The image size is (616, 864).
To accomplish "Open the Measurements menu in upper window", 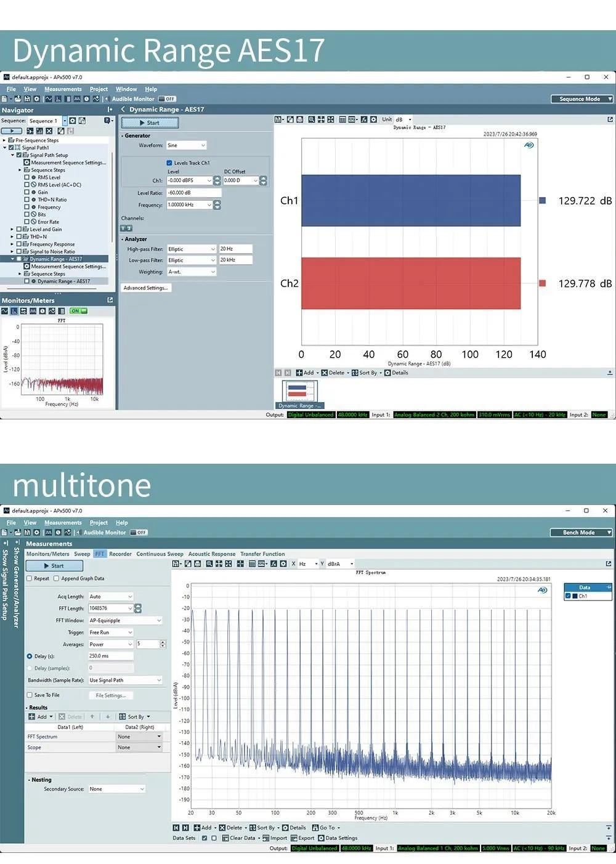I will 63,89.
